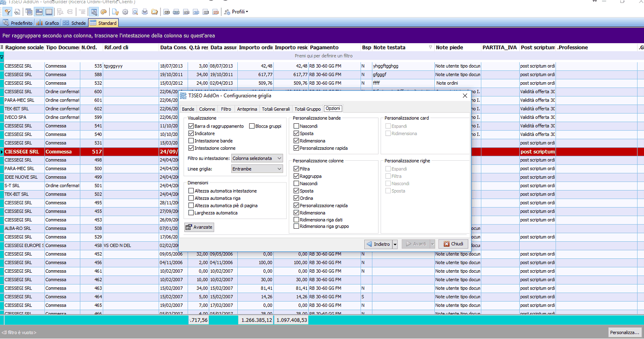Enable Blocca gruppi checkbox
The image size is (644, 339).
click(252, 126)
